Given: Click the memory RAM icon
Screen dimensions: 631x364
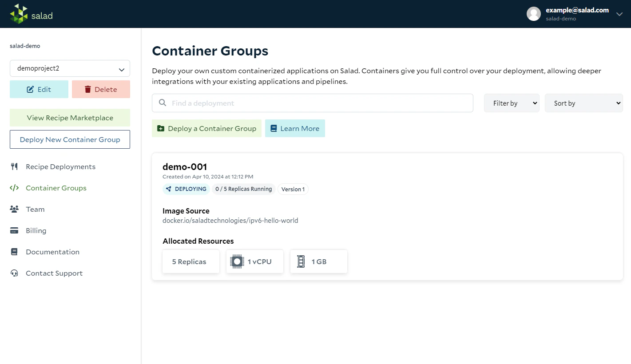Looking at the screenshot, I should point(301,261).
